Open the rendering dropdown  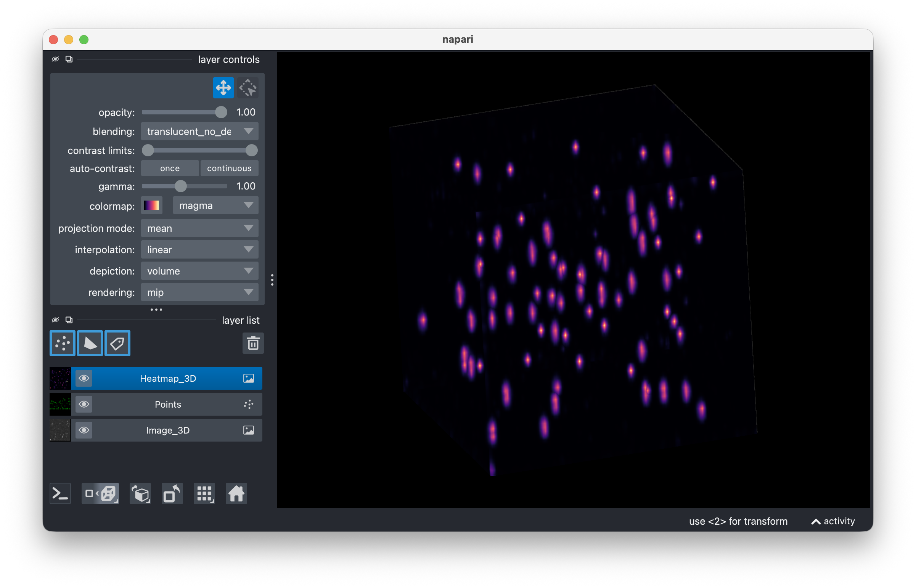tap(200, 292)
